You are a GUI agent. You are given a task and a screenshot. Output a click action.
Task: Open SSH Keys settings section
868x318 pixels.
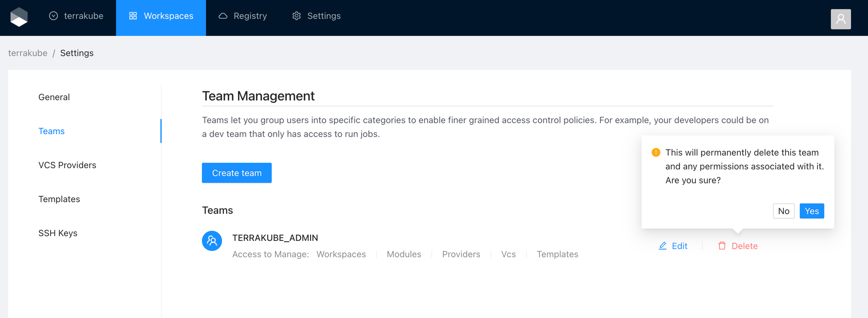58,233
